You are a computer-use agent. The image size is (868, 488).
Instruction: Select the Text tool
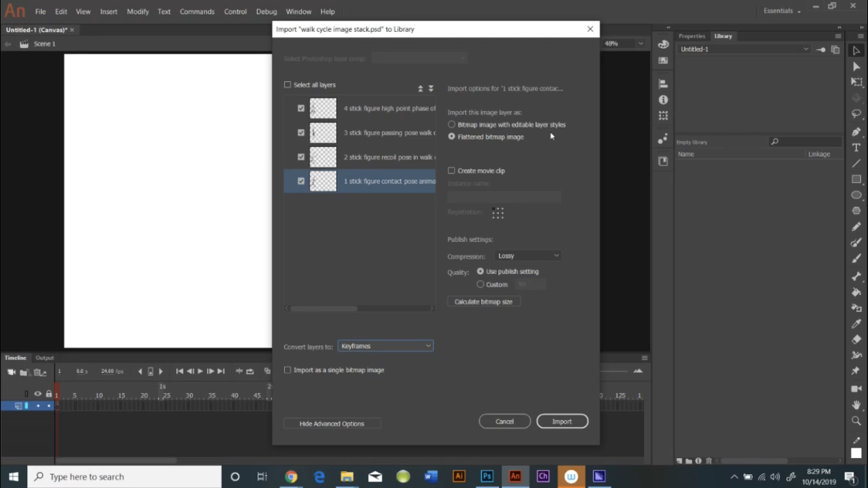point(856,147)
